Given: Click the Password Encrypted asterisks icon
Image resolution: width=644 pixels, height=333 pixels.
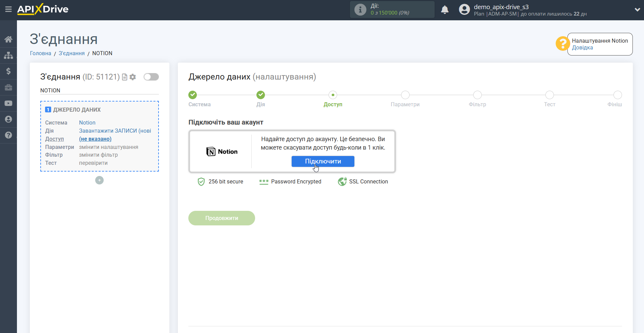Looking at the screenshot, I should pyautogui.click(x=264, y=182).
